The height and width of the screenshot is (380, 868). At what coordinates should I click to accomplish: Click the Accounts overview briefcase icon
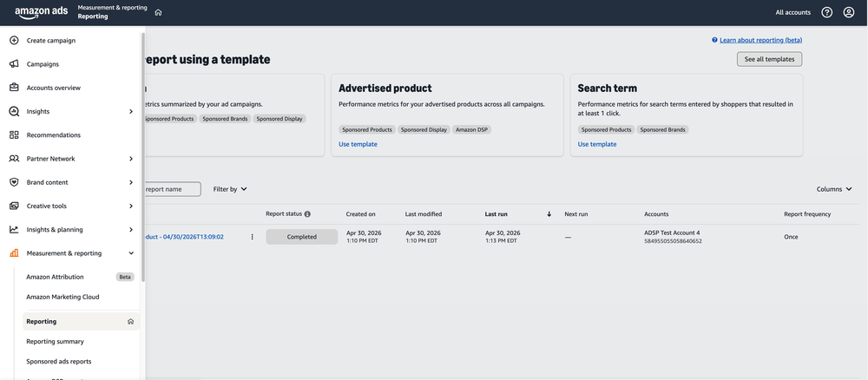click(15, 88)
